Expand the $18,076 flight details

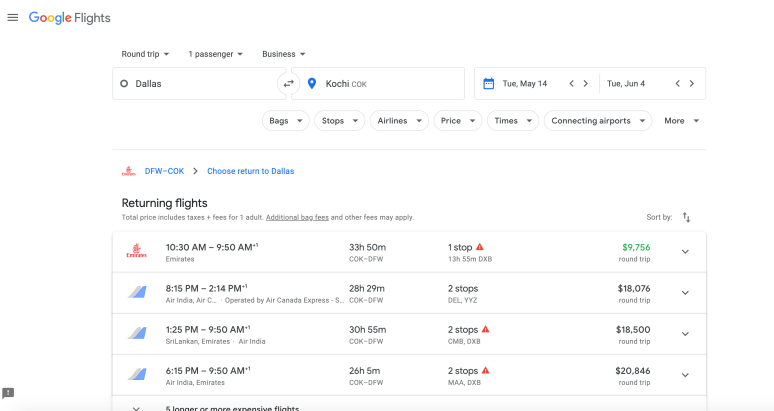(685, 293)
